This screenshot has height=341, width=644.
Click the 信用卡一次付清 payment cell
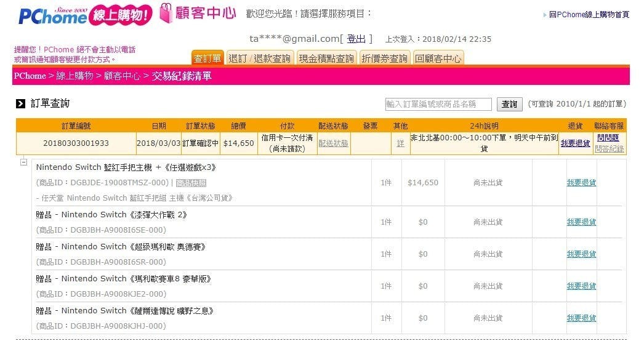[x=287, y=143]
